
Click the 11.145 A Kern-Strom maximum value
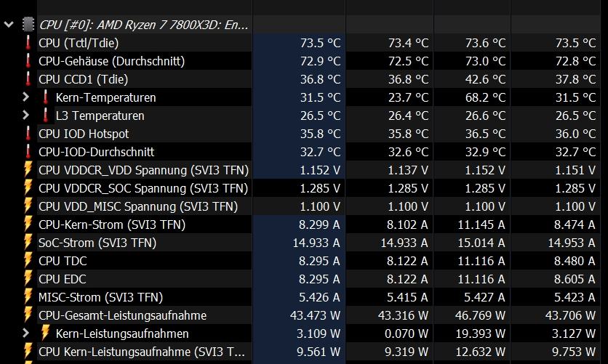(x=481, y=225)
